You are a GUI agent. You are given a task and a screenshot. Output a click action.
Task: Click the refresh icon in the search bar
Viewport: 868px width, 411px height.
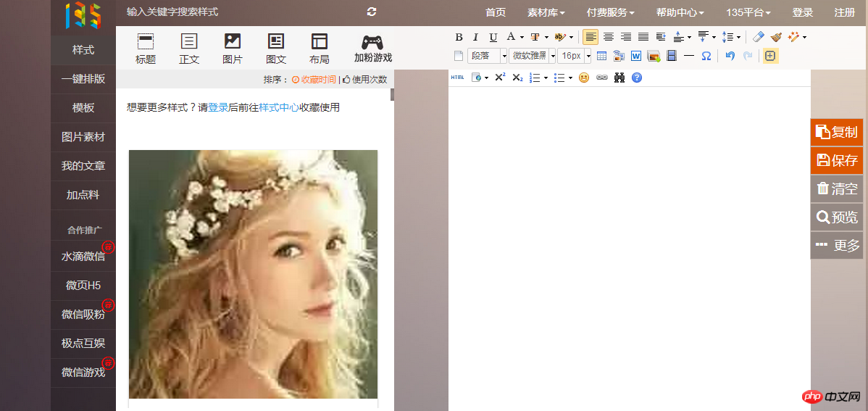point(372,12)
